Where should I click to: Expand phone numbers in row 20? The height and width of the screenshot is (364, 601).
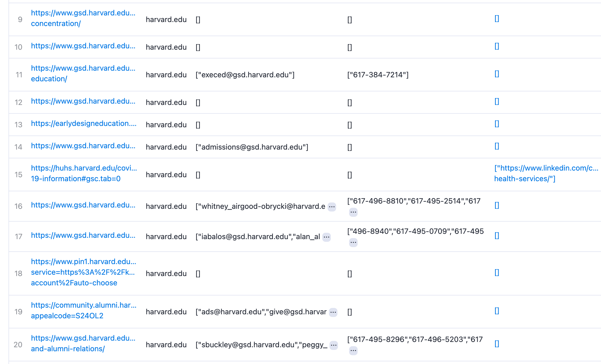pyautogui.click(x=353, y=351)
